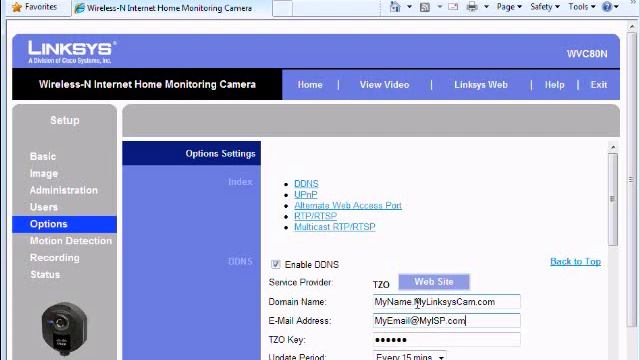Open the Status setup section
This screenshot has width=640, height=360.
point(45,274)
